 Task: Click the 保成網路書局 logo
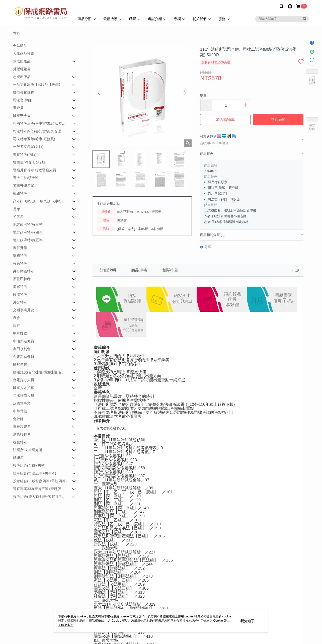pyautogui.click(x=41, y=13)
